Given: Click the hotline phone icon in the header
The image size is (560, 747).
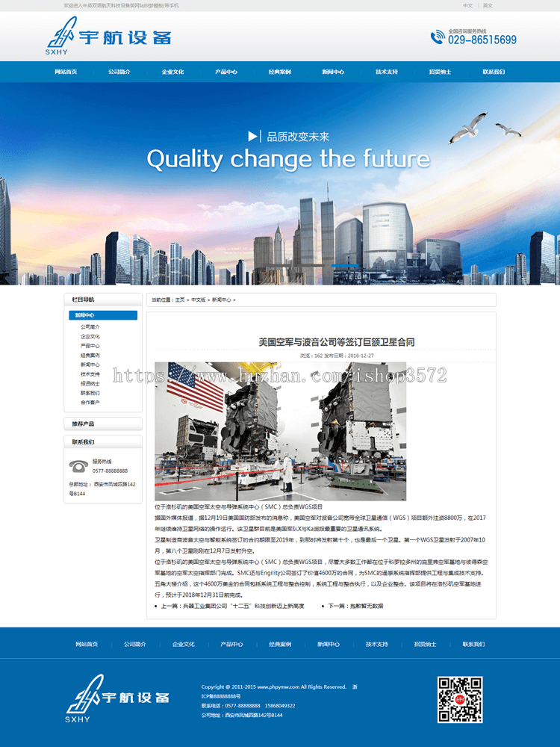Looking at the screenshot, I should point(437,37).
